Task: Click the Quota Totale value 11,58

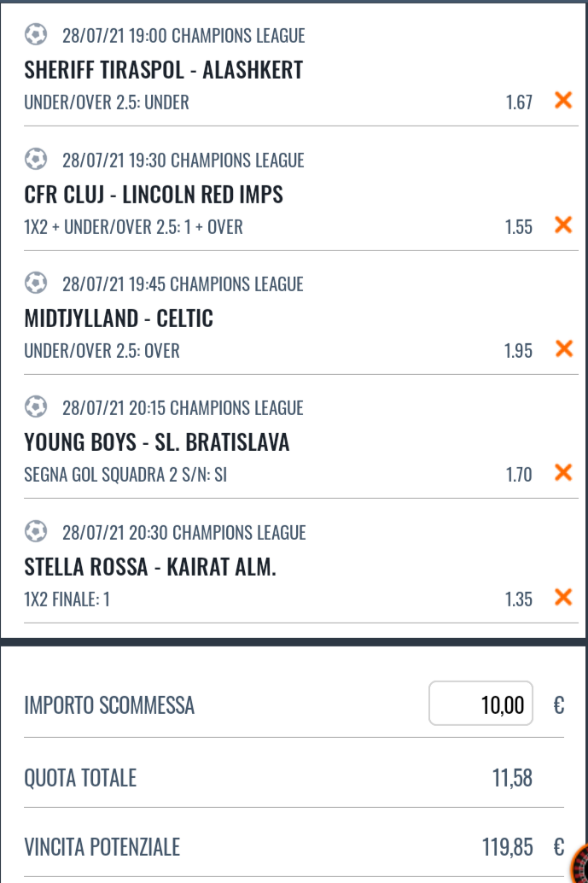Action: tap(513, 778)
